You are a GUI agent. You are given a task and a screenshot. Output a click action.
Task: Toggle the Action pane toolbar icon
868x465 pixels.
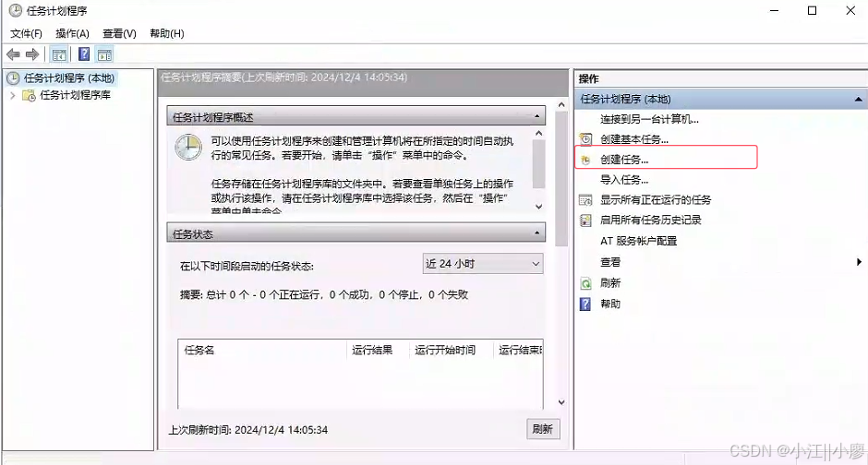coord(104,54)
